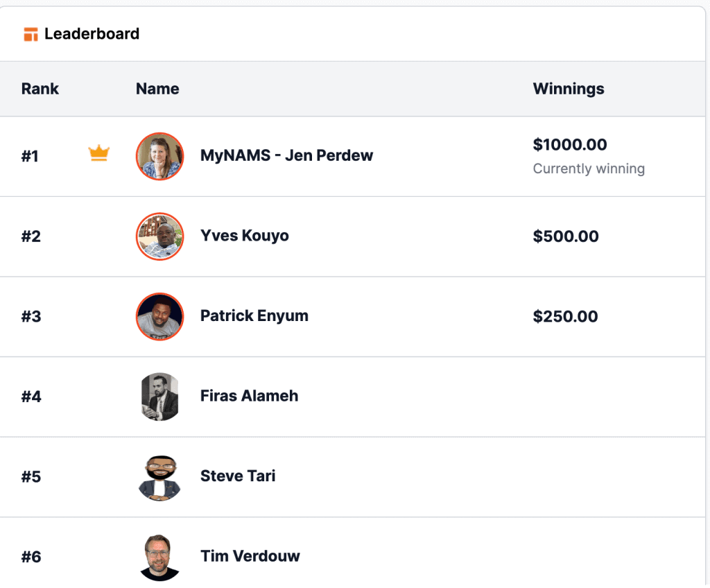Click the Leaderboard title text
The image size is (710, 588).
point(92,33)
